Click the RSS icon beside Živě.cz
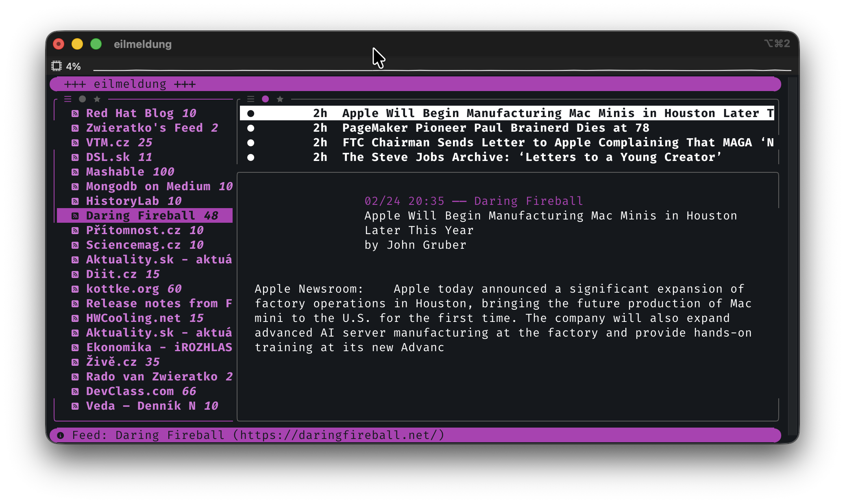Image resolution: width=845 pixels, height=504 pixels. (75, 362)
